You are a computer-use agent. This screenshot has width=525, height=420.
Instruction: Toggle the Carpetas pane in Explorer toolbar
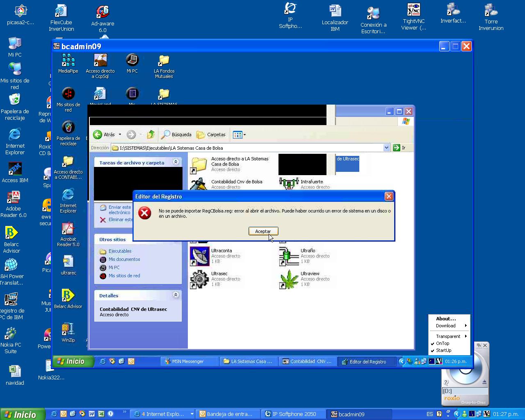[x=211, y=135]
